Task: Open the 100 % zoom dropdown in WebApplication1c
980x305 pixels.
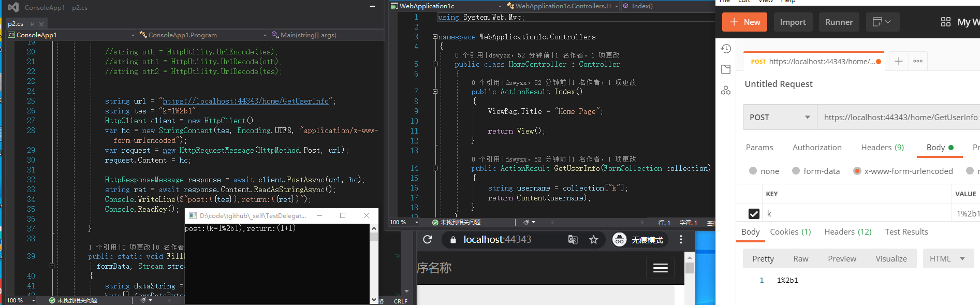Action: (417, 222)
